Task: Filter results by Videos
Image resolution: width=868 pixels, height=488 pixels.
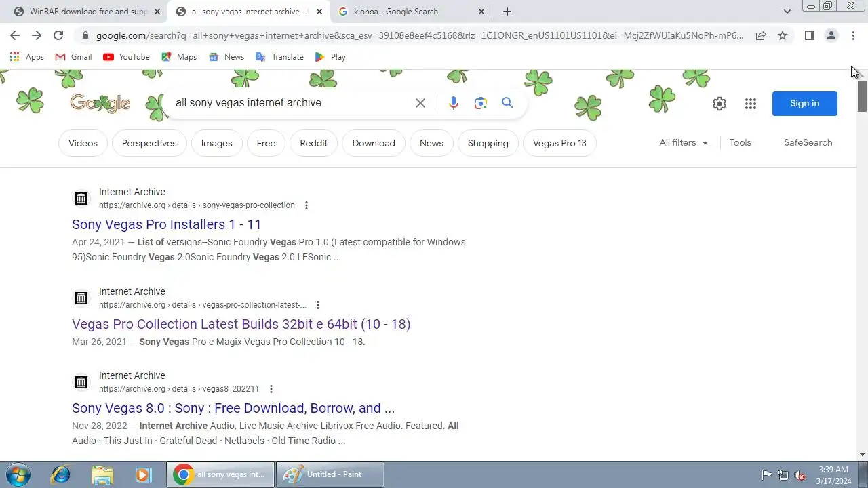Action: [83, 143]
